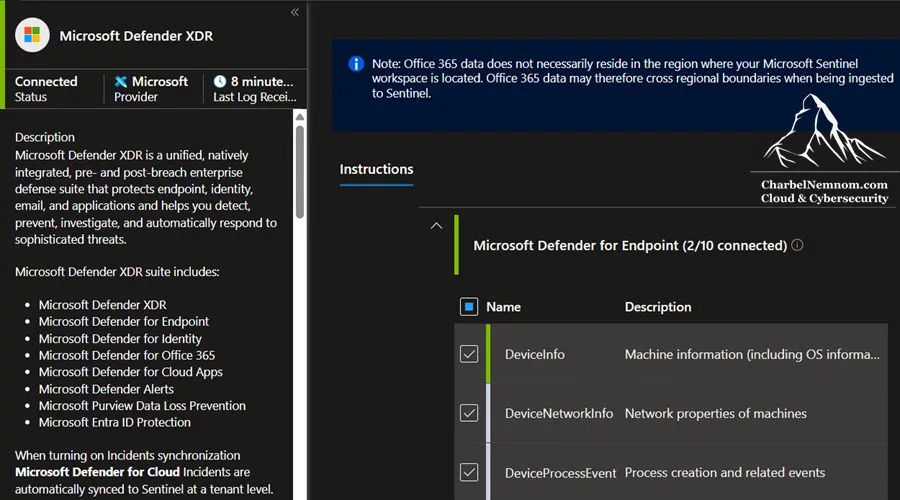The height and width of the screenshot is (500, 900).
Task: Click 'Microsoft Defender for Identity' list item
Action: pyautogui.click(x=120, y=339)
